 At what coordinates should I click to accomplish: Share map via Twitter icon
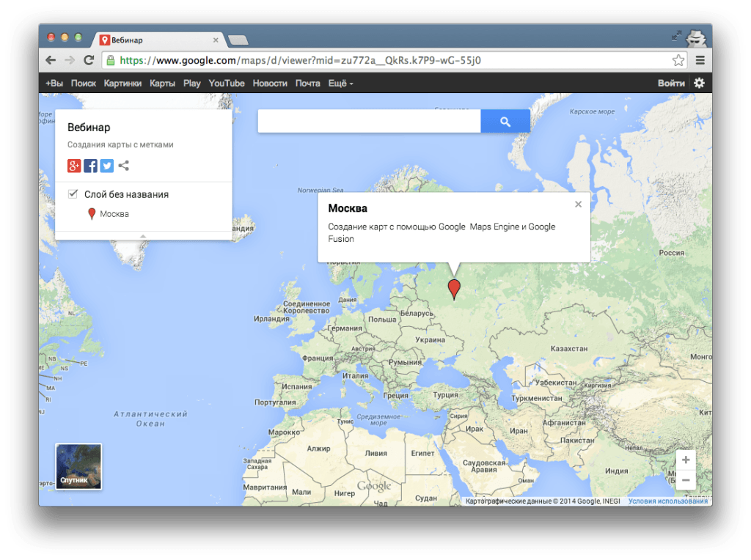(x=107, y=166)
